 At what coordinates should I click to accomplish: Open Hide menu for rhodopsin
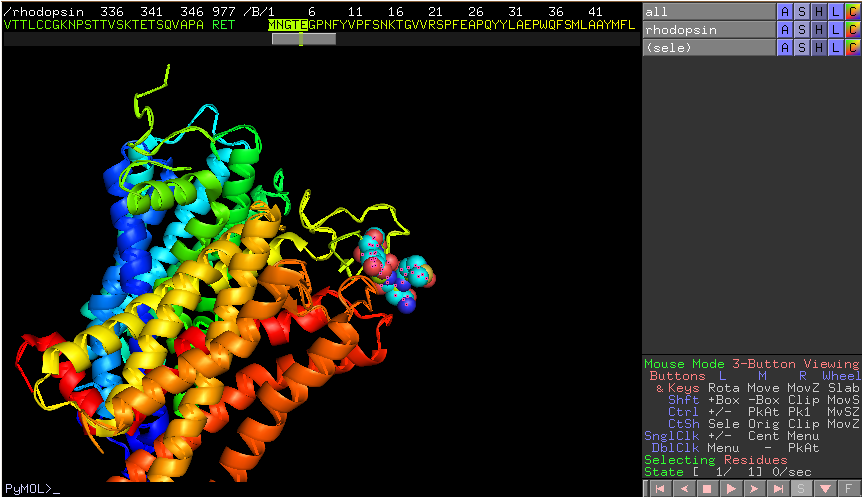click(819, 30)
